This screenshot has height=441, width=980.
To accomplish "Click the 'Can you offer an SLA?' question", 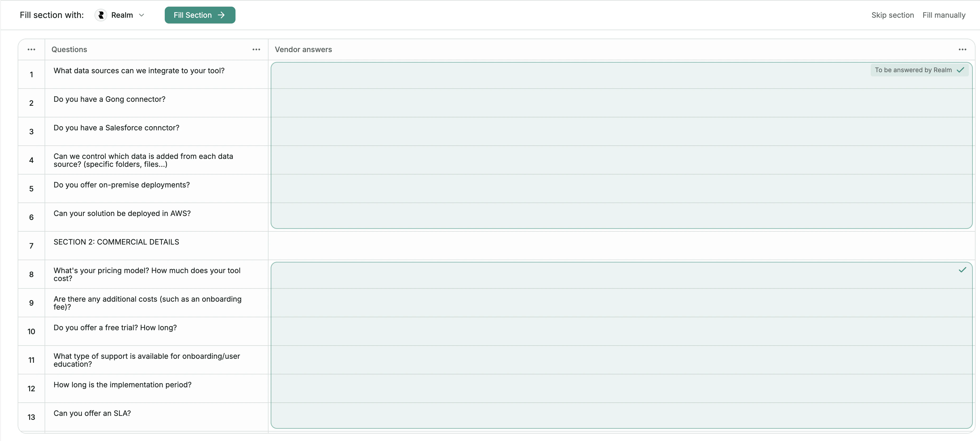I will [x=92, y=414].
